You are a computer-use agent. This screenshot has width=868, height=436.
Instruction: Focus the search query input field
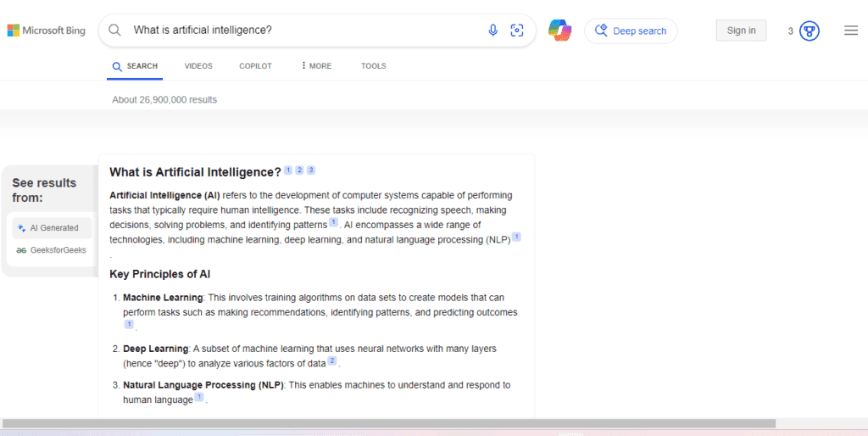point(304,31)
